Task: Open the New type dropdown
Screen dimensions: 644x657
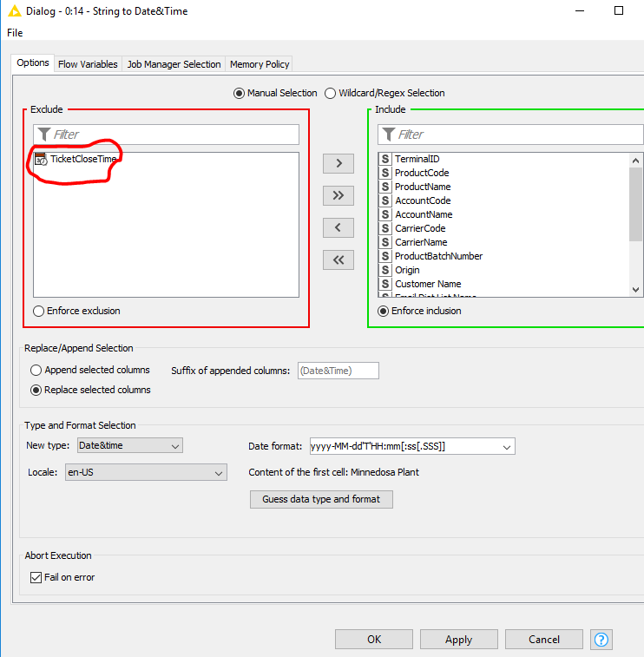Action: (129, 446)
